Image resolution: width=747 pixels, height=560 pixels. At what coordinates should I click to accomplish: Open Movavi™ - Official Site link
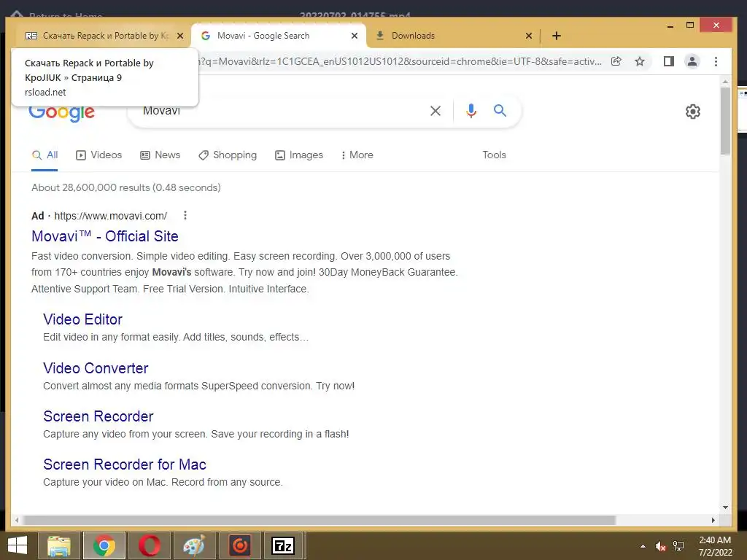click(105, 236)
